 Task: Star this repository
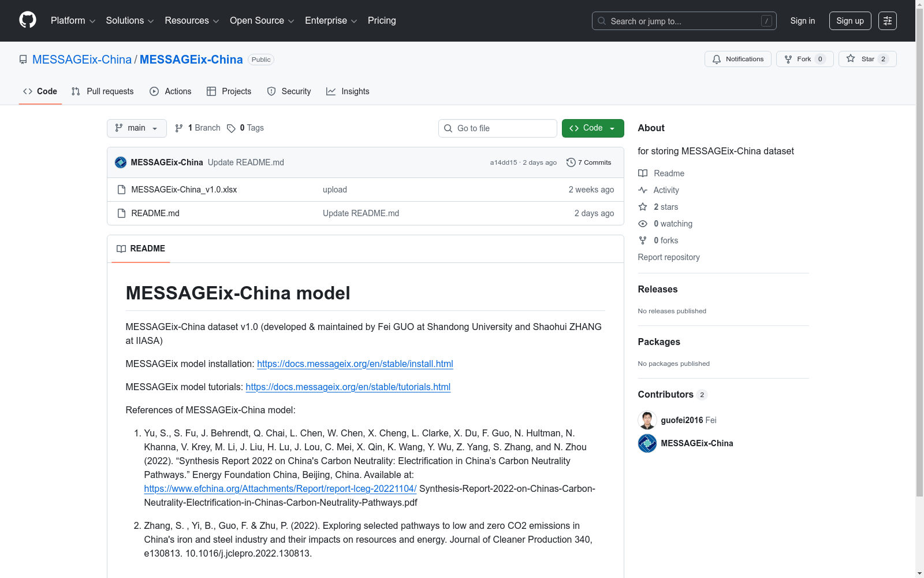pyautogui.click(x=867, y=59)
